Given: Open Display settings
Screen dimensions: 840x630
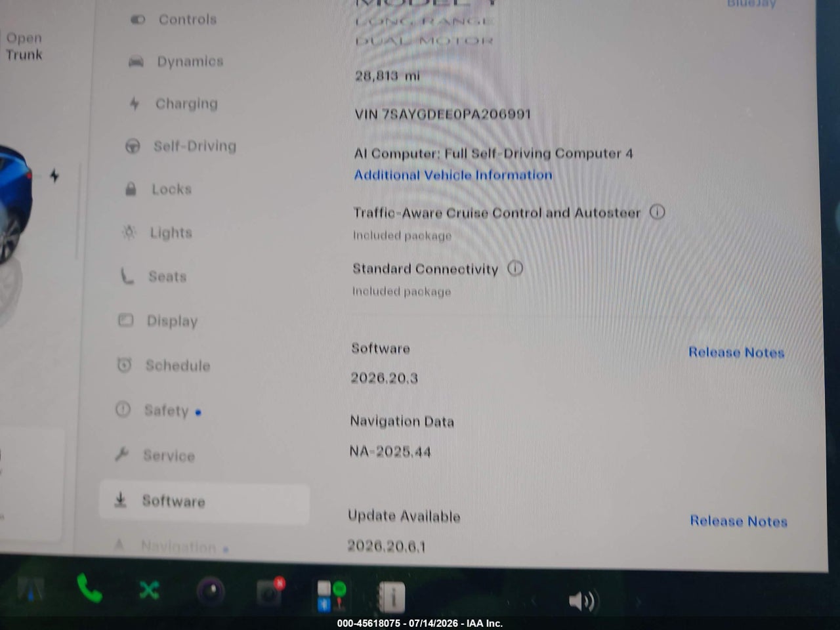Looking at the screenshot, I should pos(157,321).
